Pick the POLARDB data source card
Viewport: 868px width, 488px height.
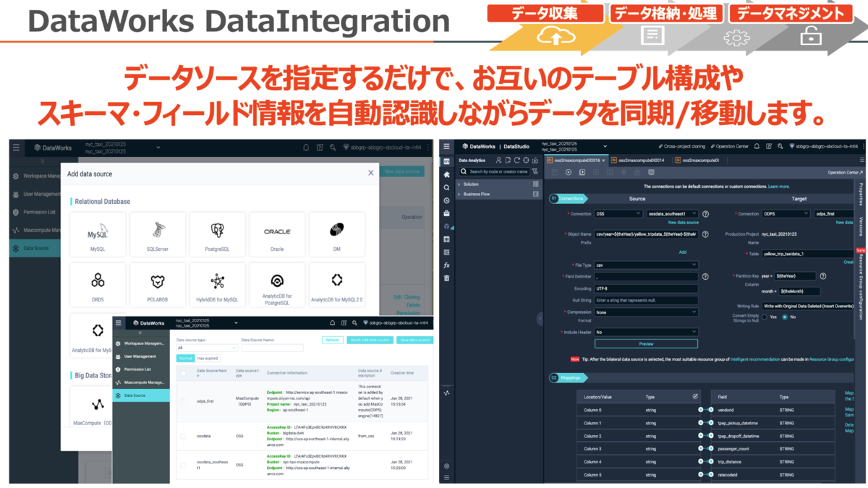coord(158,286)
